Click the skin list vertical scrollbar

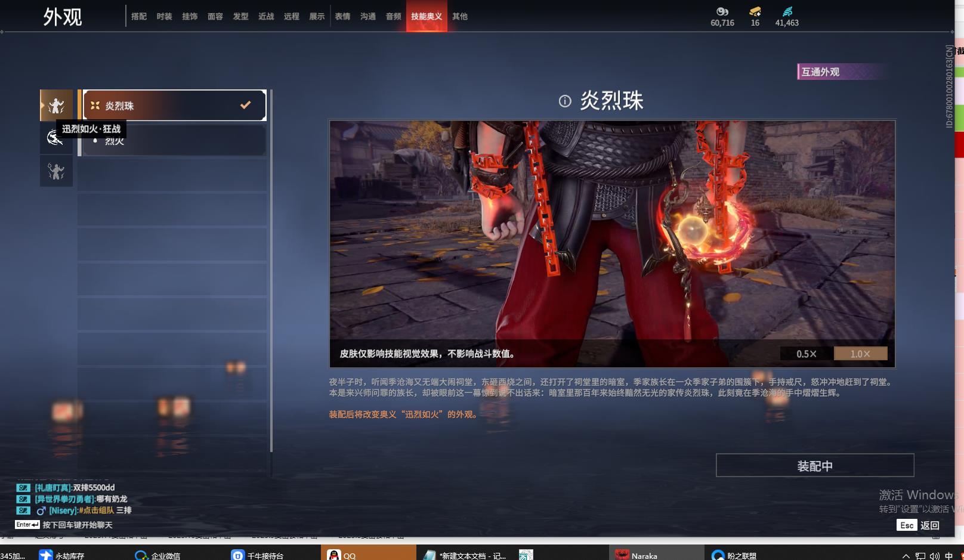pos(271,268)
